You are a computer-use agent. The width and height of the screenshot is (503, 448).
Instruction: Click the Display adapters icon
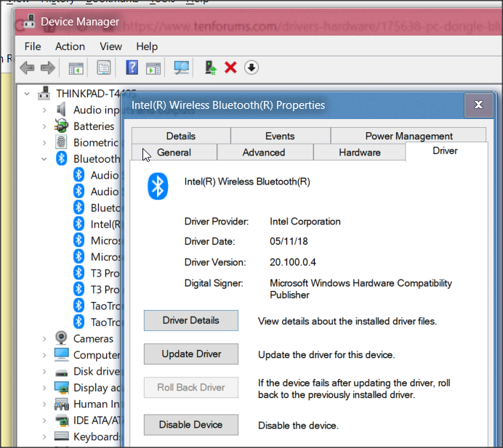click(61, 388)
